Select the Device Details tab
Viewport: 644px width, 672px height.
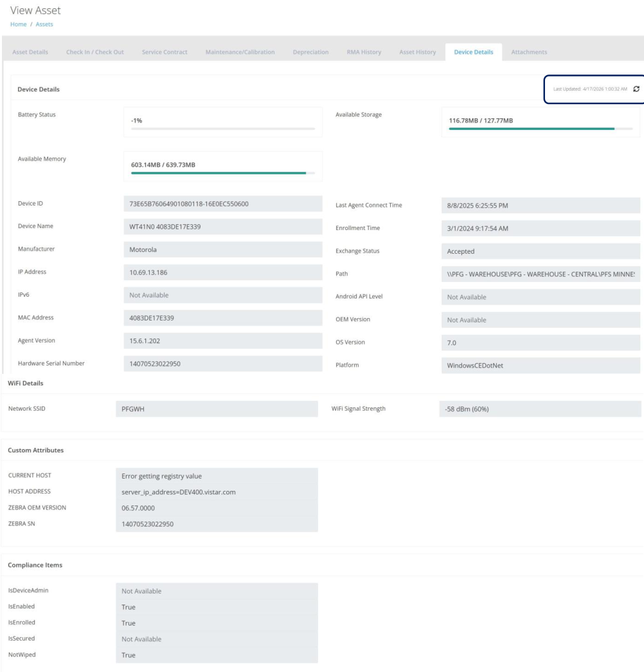(473, 52)
